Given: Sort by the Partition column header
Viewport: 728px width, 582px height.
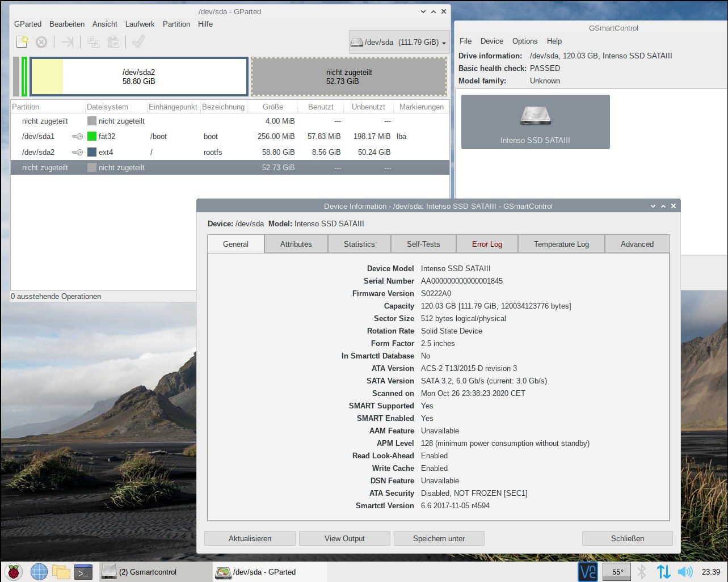Looking at the screenshot, I should 48,107.
